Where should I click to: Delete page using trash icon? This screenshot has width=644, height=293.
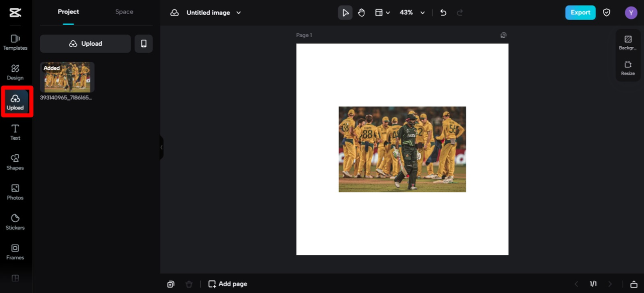point(189,284)
